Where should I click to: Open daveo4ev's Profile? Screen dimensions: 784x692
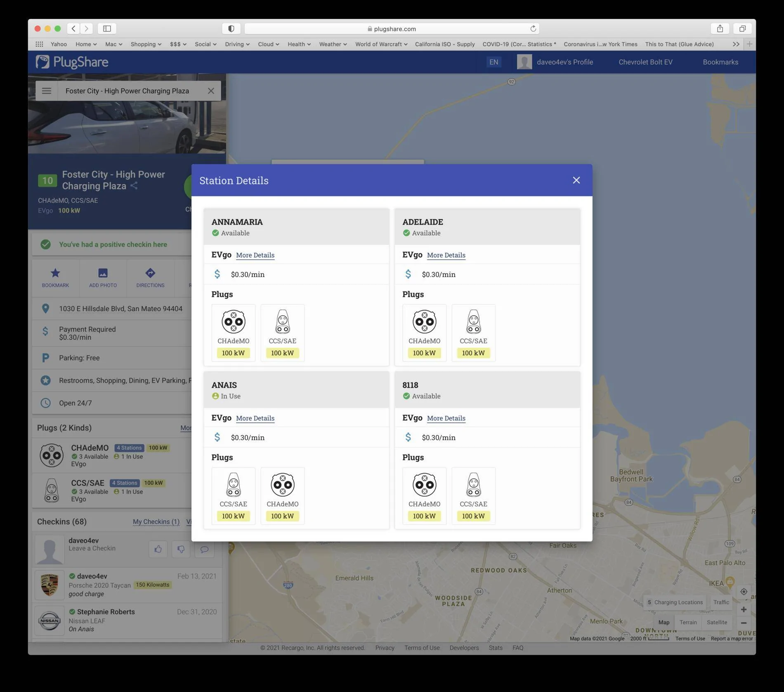coord(555,62)
